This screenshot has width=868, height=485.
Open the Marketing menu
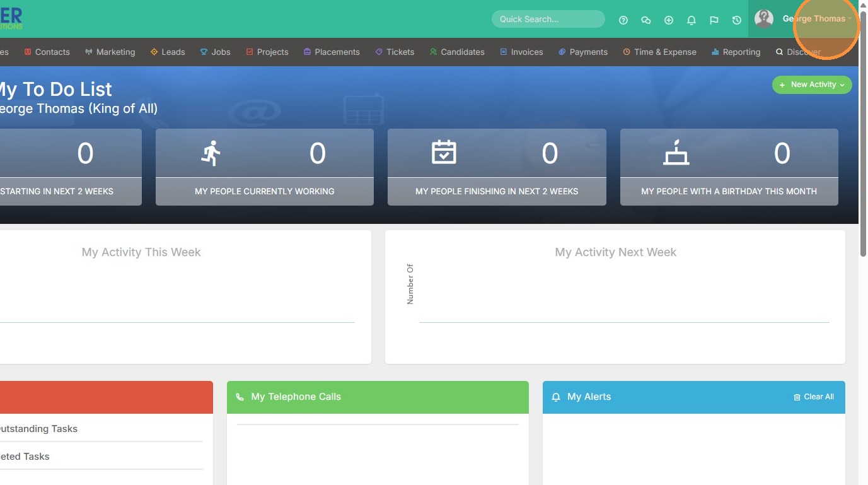click(x=110, y=52)
